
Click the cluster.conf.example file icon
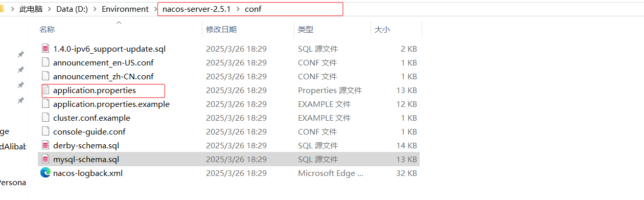45,118
